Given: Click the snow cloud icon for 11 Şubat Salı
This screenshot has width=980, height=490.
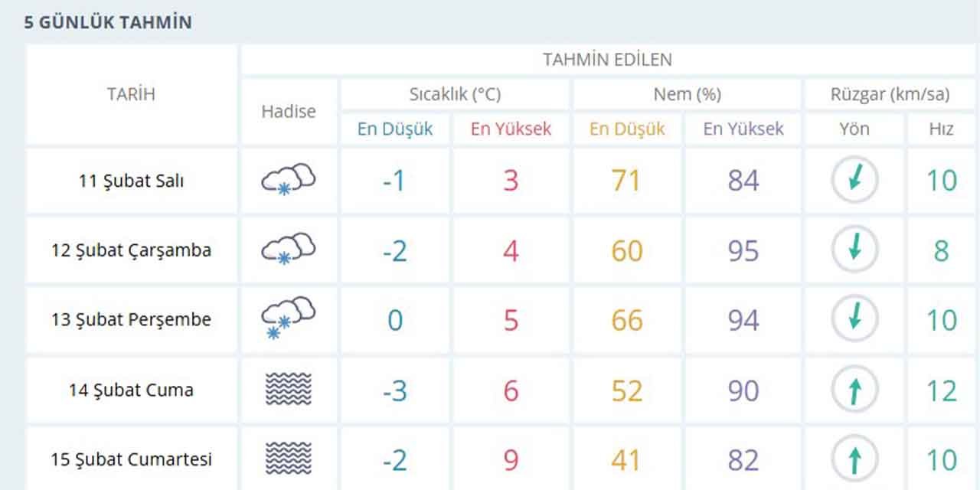Looking at the screenshot, I should [288, 179].
